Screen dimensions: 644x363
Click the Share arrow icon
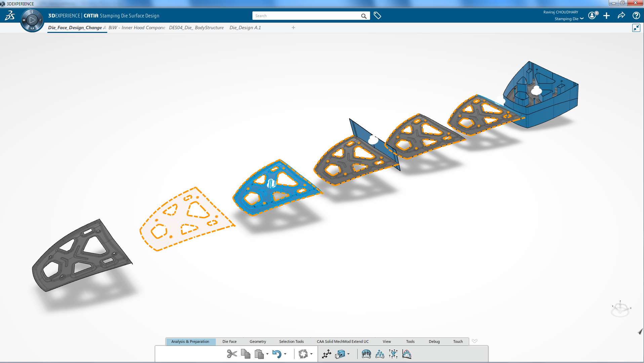point(621,16)
